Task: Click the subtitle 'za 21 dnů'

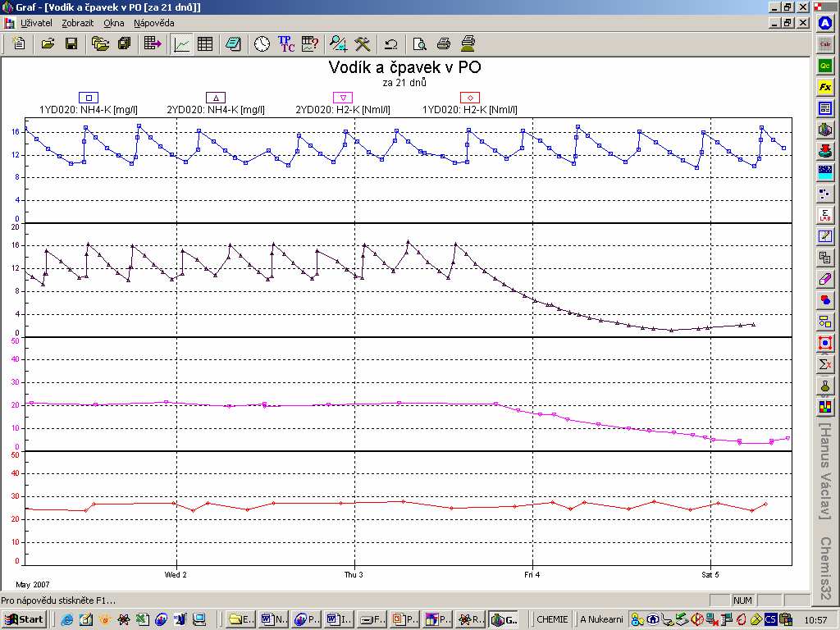Action: [x=404, y=83]
